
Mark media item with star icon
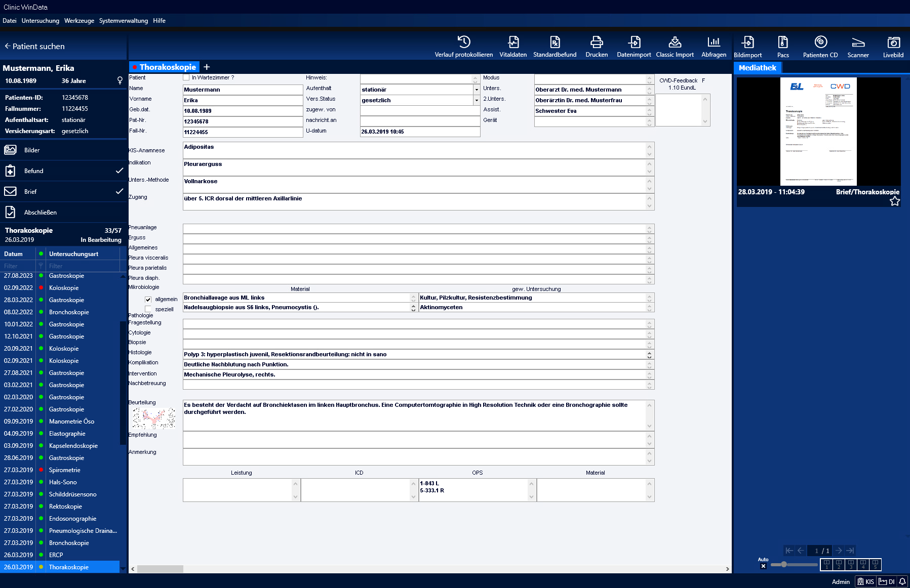895,201
